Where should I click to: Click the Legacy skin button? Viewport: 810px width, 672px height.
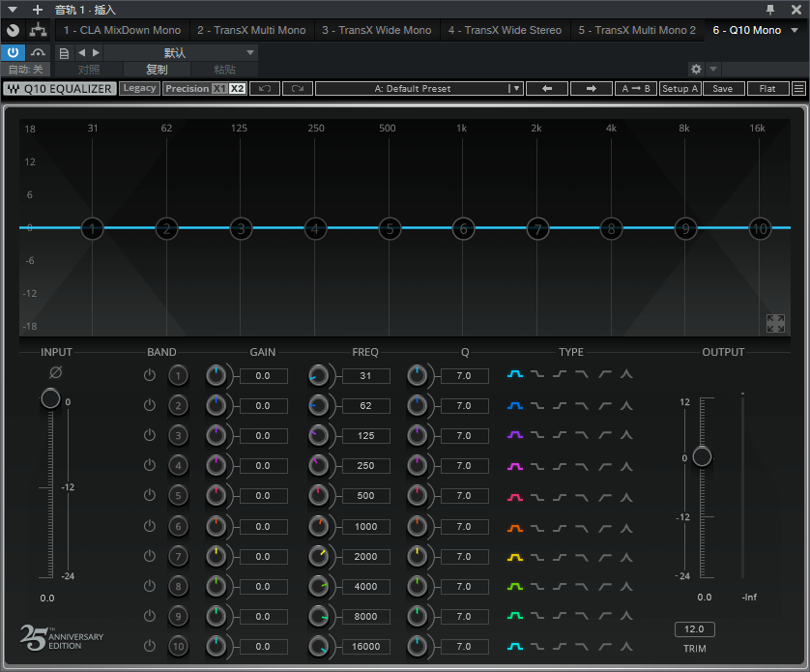(139, 88)
